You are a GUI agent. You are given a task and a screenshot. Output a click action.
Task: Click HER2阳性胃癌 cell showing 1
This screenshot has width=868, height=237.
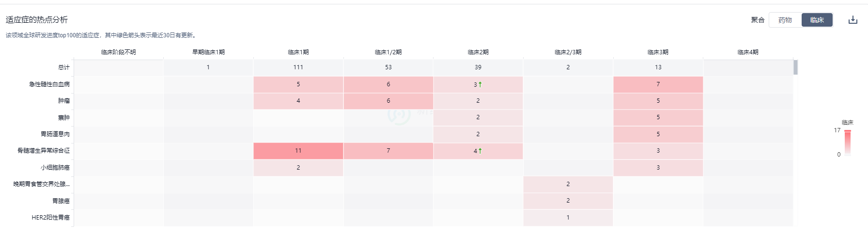pos(568,218)
